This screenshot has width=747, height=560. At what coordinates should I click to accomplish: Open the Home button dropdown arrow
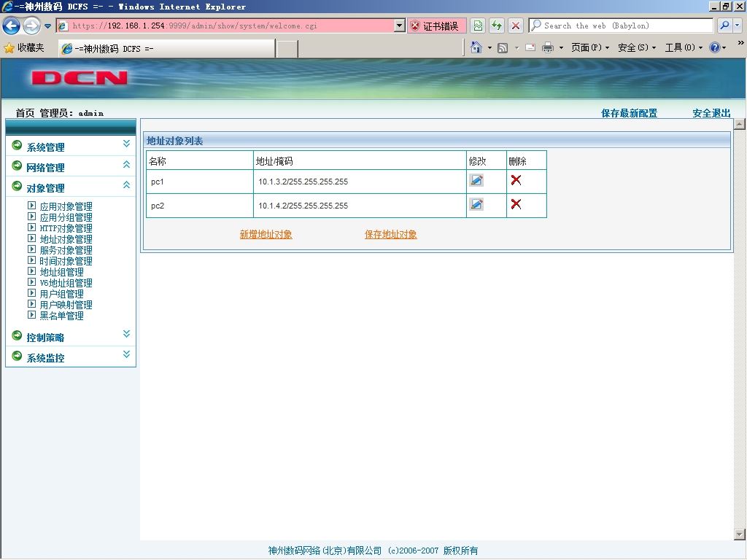(489, 47)
